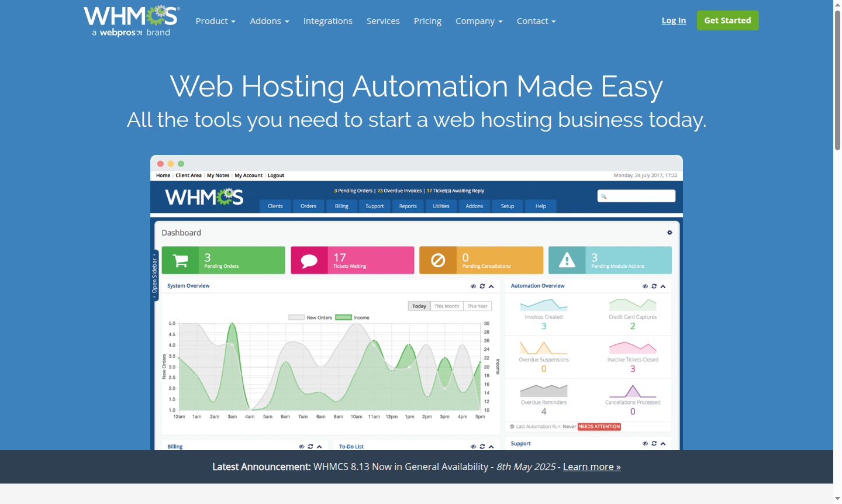Click the green Get Started button
842x504 pixels.
click(727, 20)
